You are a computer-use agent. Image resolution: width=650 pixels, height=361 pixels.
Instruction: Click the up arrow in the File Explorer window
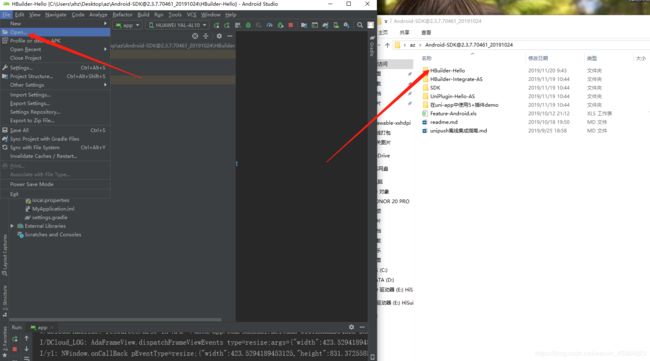pos(387,45)
